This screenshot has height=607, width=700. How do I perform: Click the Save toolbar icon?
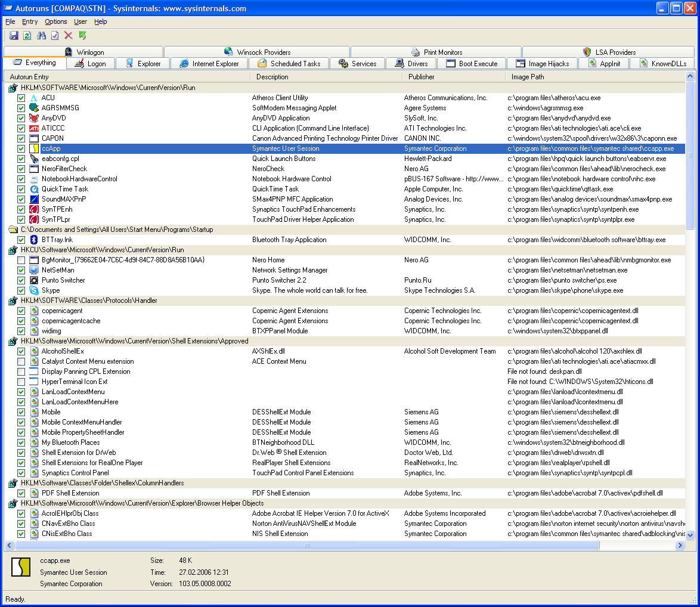[14, 36]
